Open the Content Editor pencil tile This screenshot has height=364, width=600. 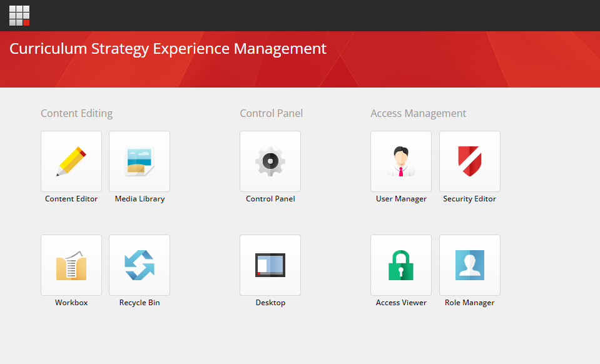(x=71, y=161)
